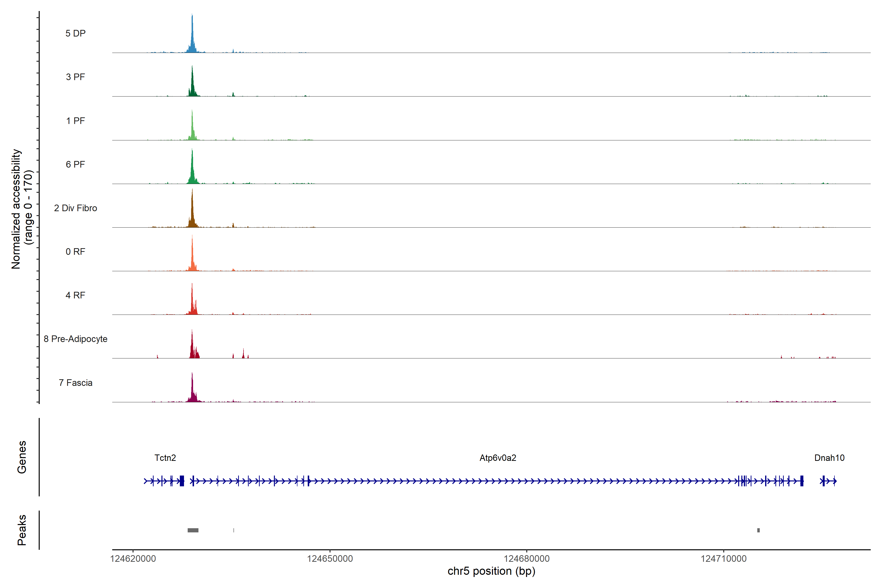Click the Tctn2 gene name
Screen dimensions: 882x588
[x=165, y=458]
